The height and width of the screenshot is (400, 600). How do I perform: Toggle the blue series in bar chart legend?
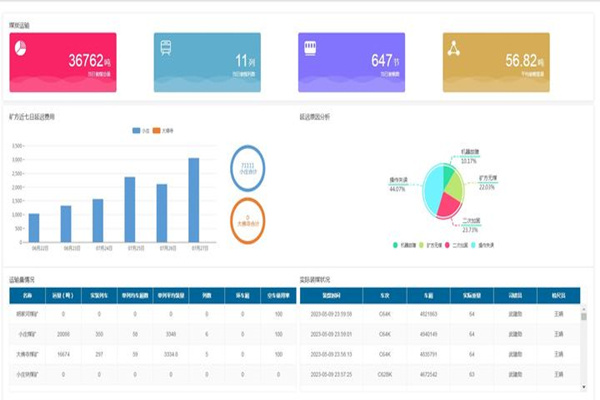tap(140, 130)
